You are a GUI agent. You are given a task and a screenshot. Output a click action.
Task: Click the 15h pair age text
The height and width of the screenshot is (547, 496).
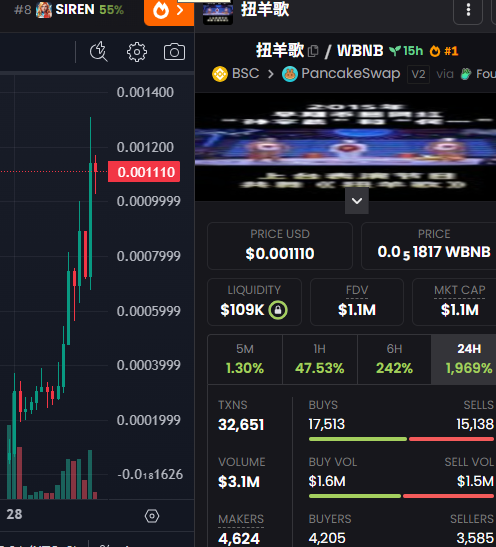pos(413,51)
